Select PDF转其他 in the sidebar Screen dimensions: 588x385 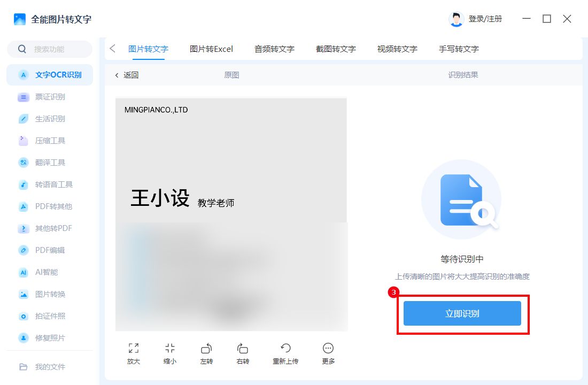pos(50,206)
